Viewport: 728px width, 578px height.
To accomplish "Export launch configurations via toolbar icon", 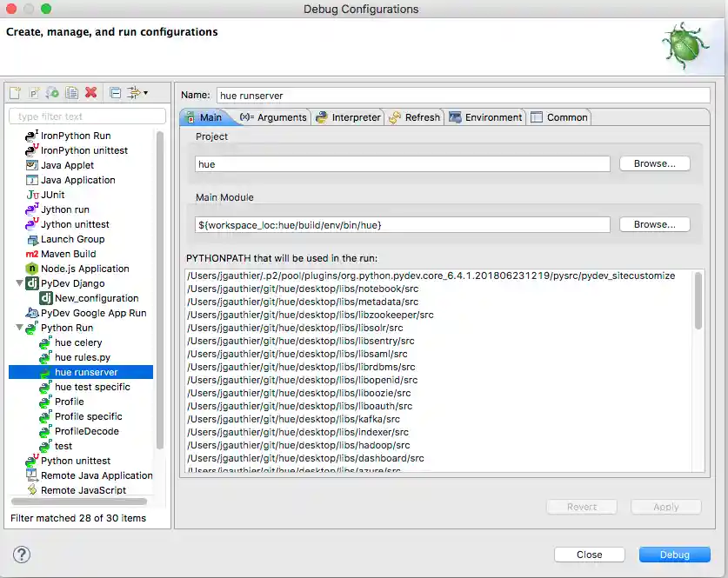I will 54,93.
